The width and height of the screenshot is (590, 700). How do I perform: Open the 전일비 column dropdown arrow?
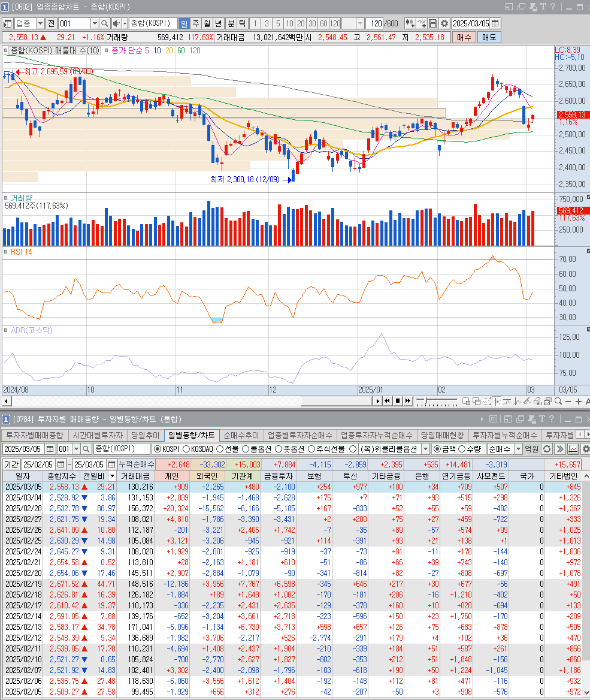112,476
